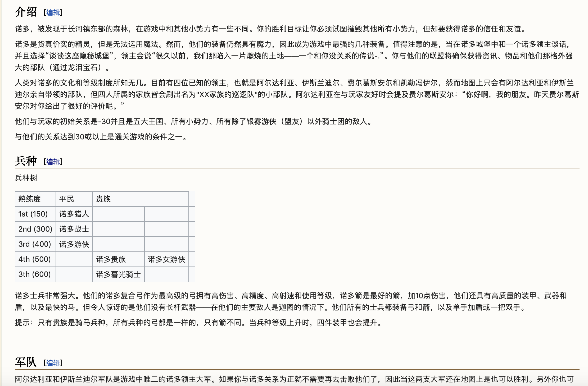The height and width of the screenshot is (386, 588).
Task: Select the 诺多游侠 table cell
Action: coord(74,244)
